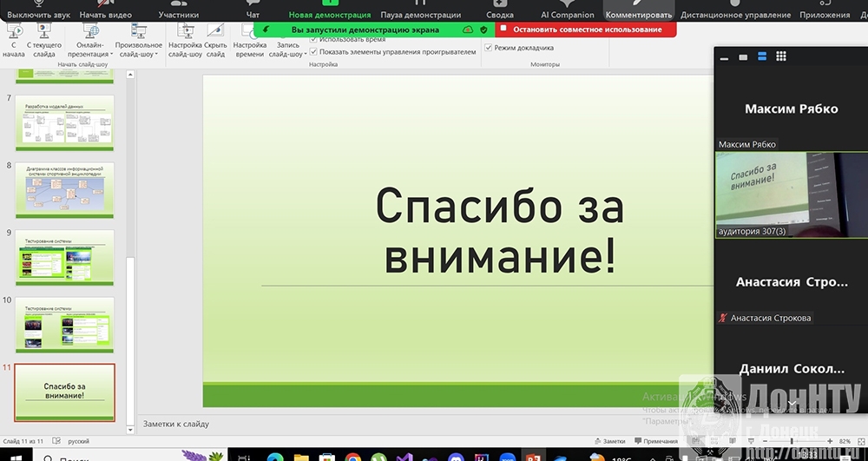Click zoom out minus button in status bar
The image size is (868, 461).
pos(765,441)
